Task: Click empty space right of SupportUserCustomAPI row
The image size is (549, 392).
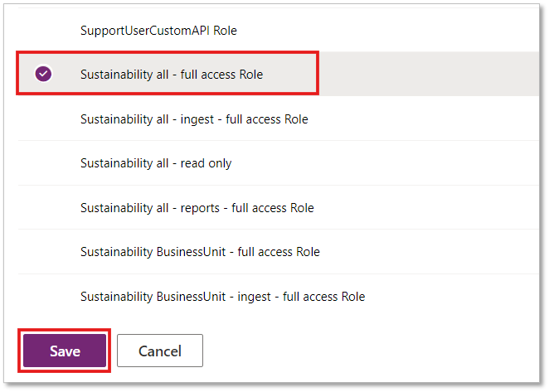Action: click(388, 30)
